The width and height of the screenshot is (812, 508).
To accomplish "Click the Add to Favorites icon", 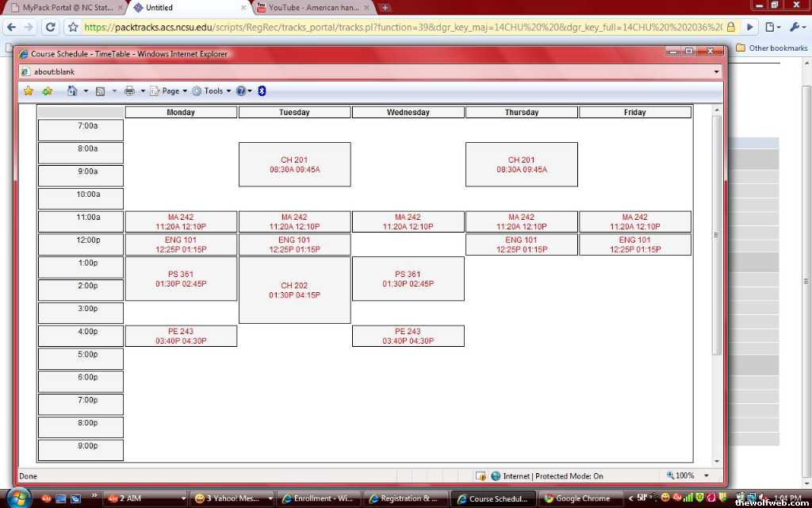I will coord(48,91).
